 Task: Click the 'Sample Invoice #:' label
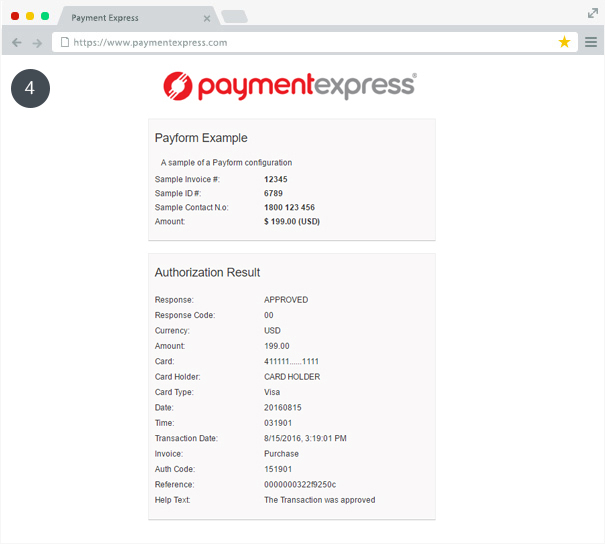[x=187, y=179]
